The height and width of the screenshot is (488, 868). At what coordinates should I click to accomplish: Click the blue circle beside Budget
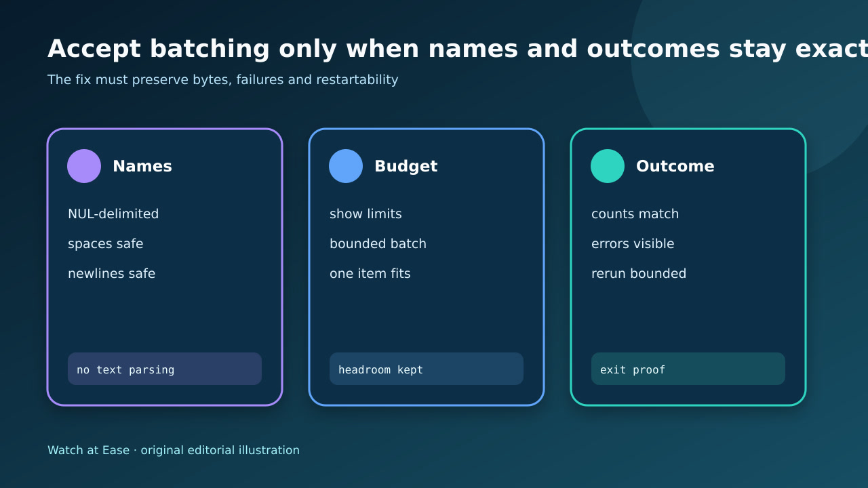click(346, 166)
